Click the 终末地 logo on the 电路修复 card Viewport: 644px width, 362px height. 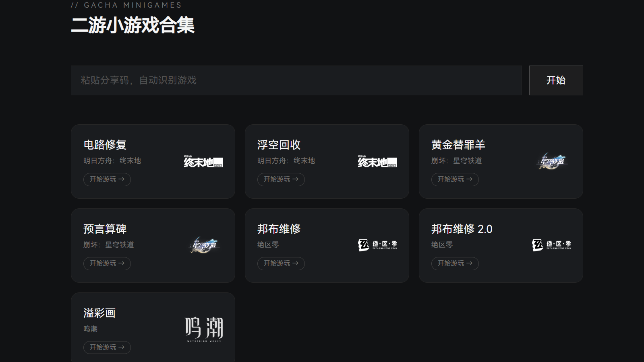(203, 161)
